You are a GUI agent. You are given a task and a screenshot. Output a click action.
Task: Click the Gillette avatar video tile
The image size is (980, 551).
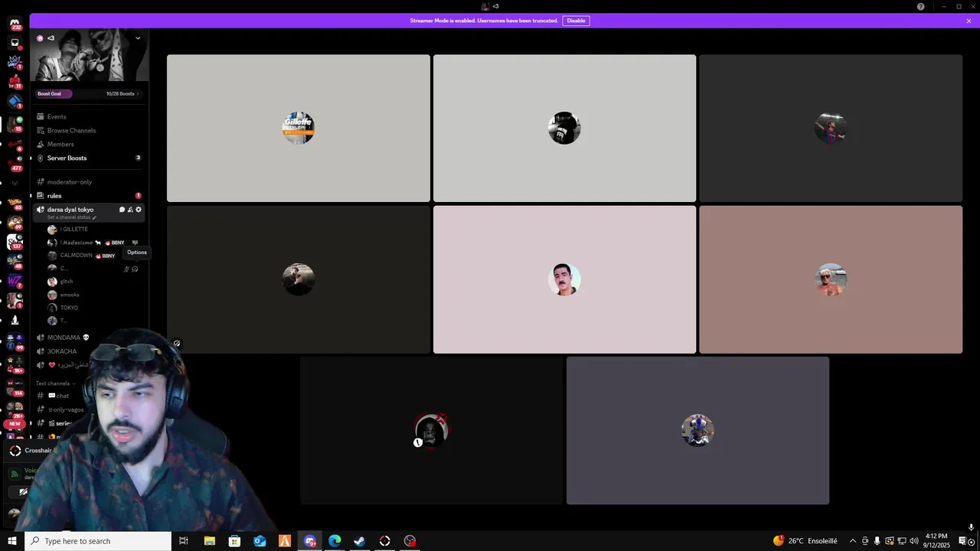[299, 128]
